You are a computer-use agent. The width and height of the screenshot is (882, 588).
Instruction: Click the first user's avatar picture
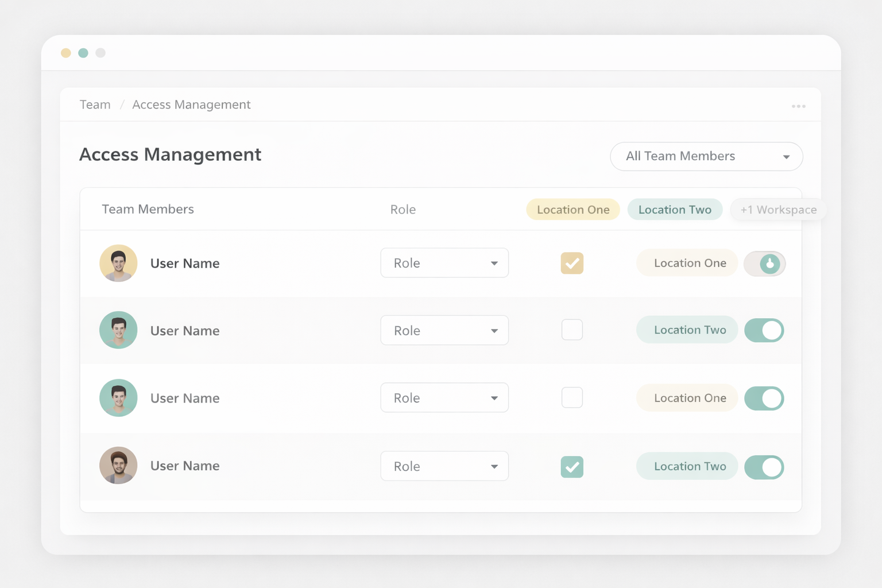click(118, 263)
